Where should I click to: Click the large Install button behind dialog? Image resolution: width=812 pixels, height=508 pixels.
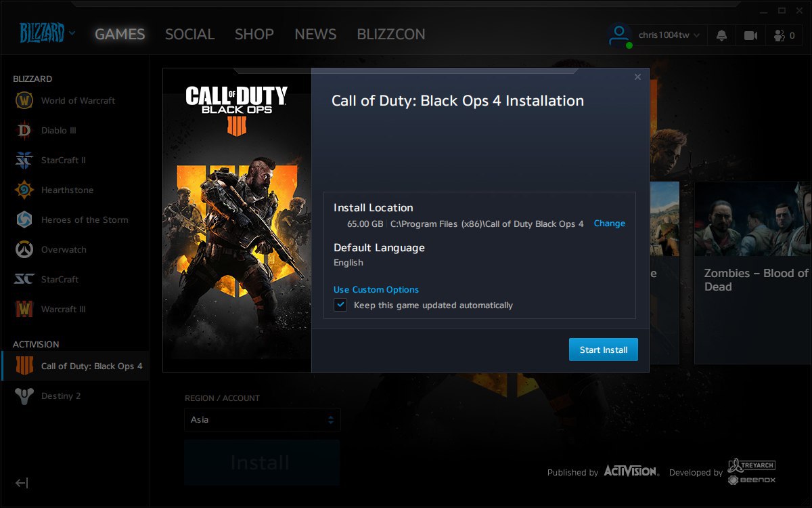tap(262, 463)
